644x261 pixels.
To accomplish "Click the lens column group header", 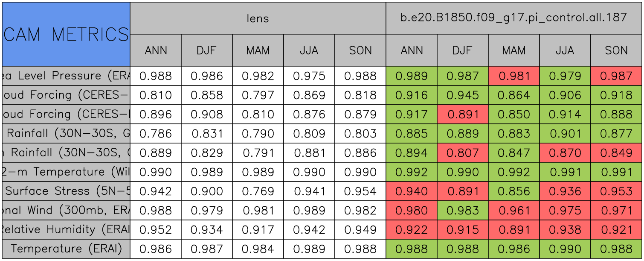I will click(258, 18).
